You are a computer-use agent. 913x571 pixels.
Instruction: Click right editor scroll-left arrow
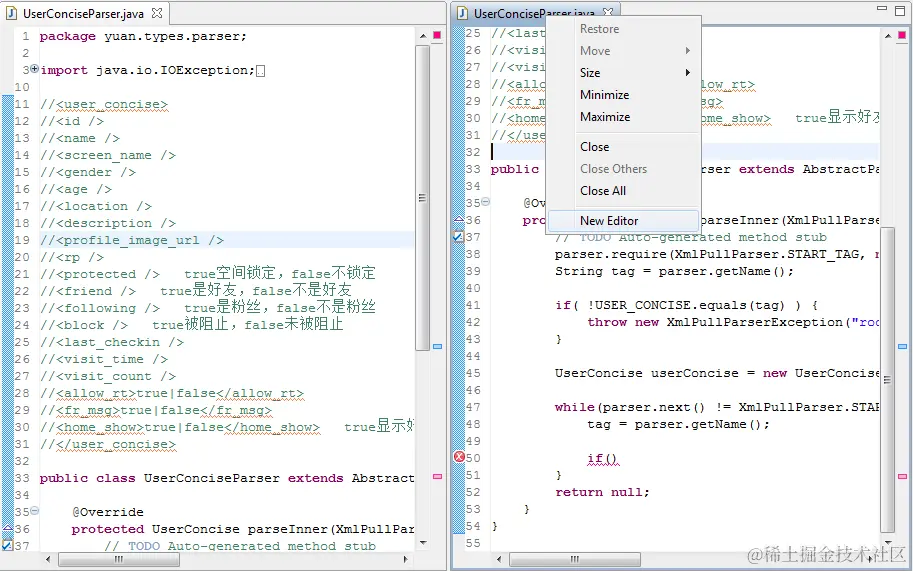pyautogui.click(x=499, y=559)
